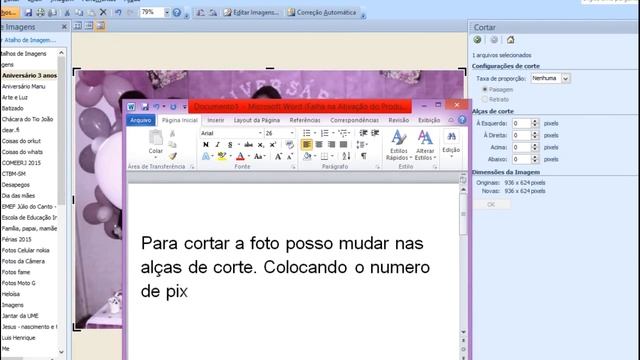Viewport: 640px width, 360px height.
Task: Align text left in Word ribbon
Action: (x=307, y=144)
